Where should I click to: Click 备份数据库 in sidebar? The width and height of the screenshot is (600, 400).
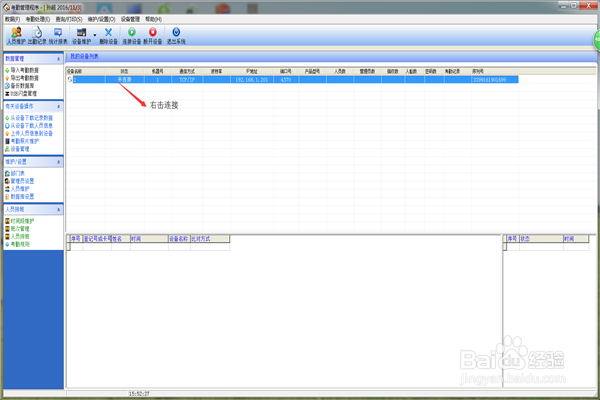point(22,86)
